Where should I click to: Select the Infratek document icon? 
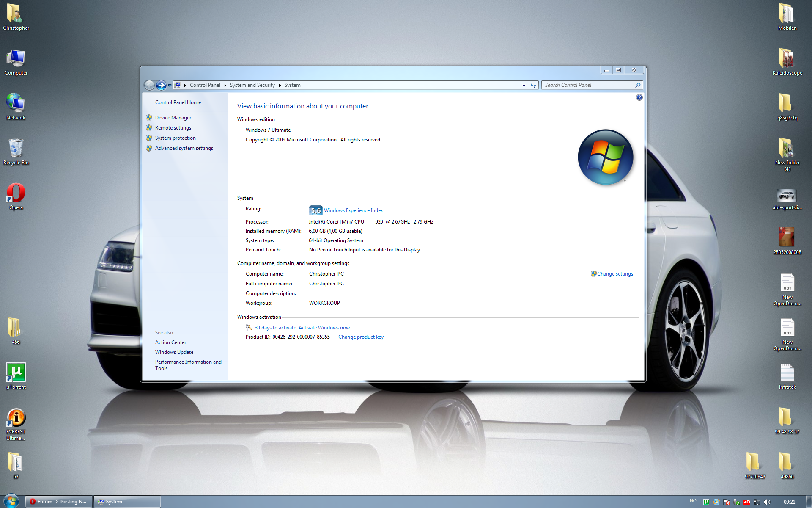tap(787, 377)
